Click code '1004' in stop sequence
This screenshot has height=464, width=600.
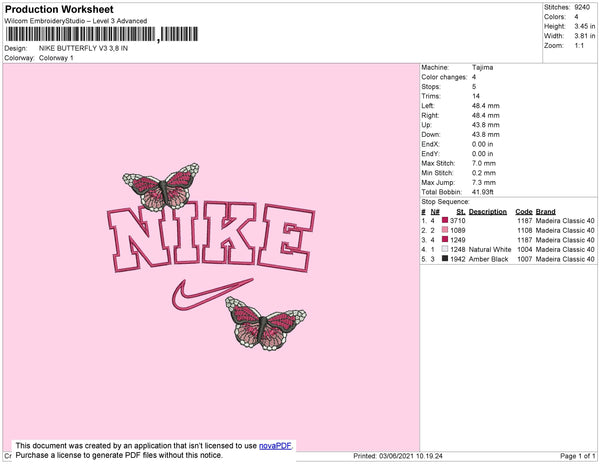click(525, 249)
